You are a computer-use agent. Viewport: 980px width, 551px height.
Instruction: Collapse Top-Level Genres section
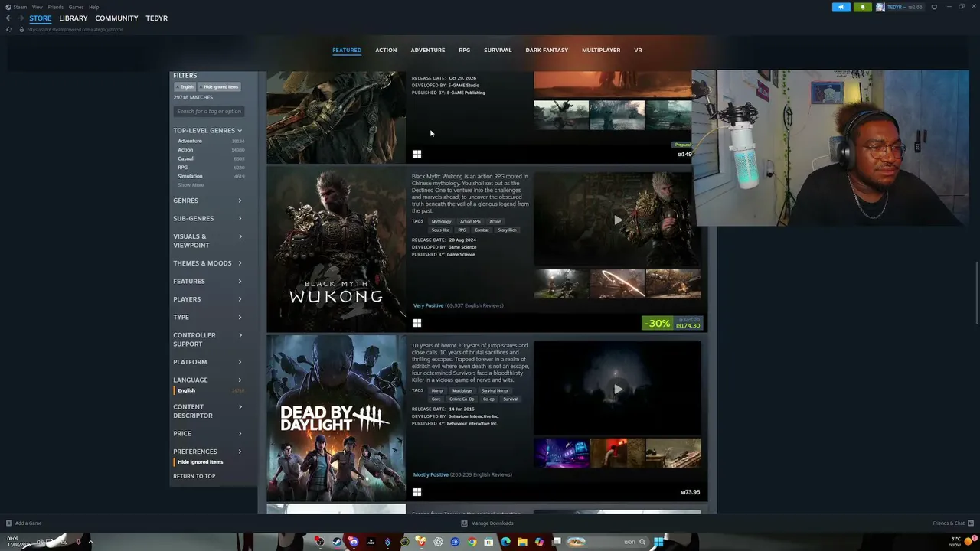[207, 131]
